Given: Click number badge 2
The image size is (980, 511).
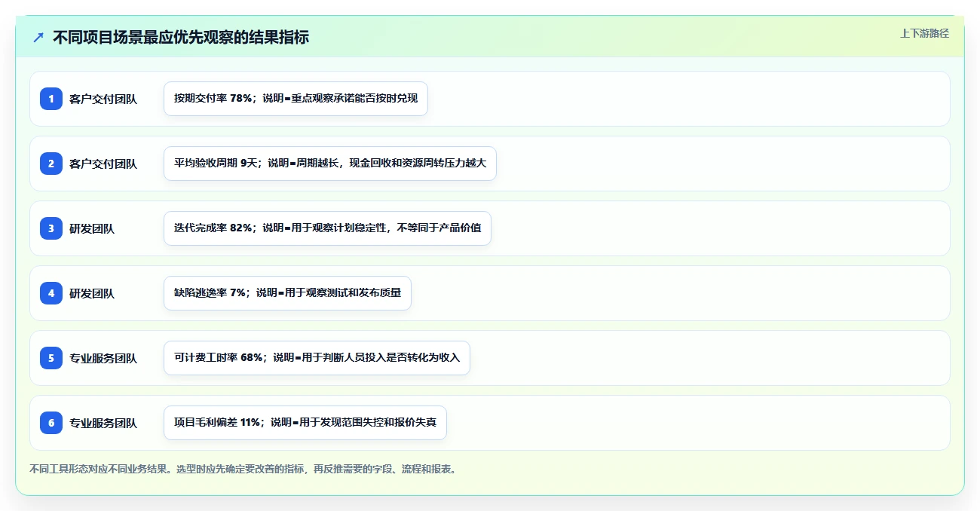Looking at the screenshot, I should (51, 164).
